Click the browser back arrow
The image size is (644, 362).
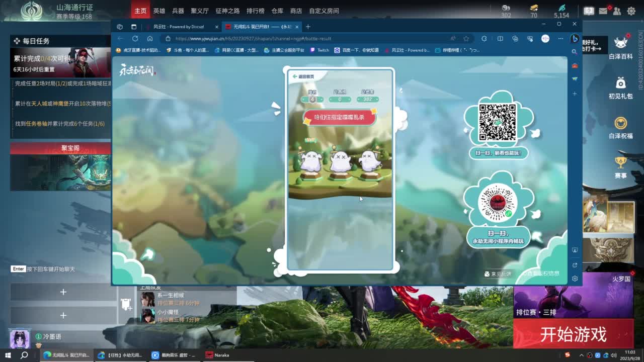(x=120, y=39)
